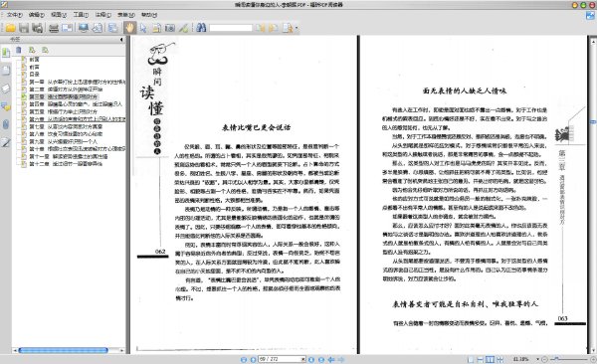
Task: Switch to continuous page layout
Action: click(x=481, y=359)
